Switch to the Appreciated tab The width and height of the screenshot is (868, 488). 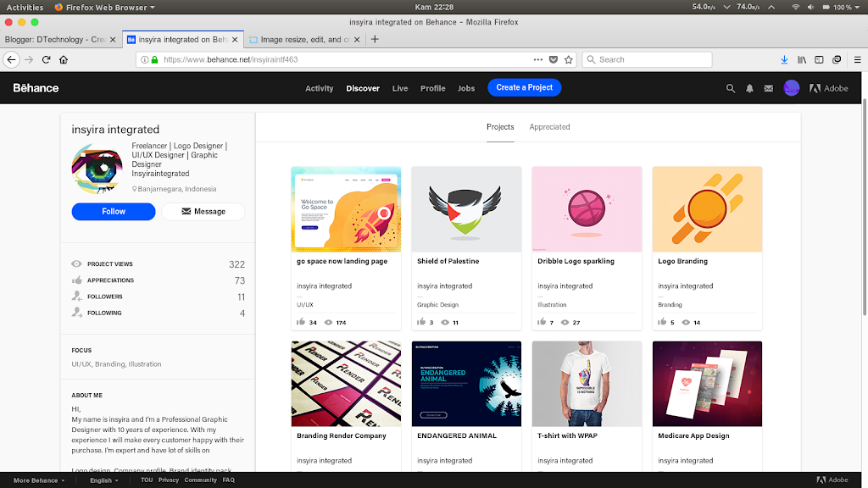point(549,127)
